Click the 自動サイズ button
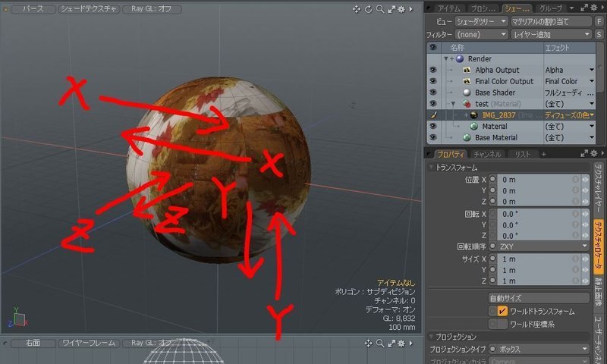The image size is (607, 364). click(539, 298)
